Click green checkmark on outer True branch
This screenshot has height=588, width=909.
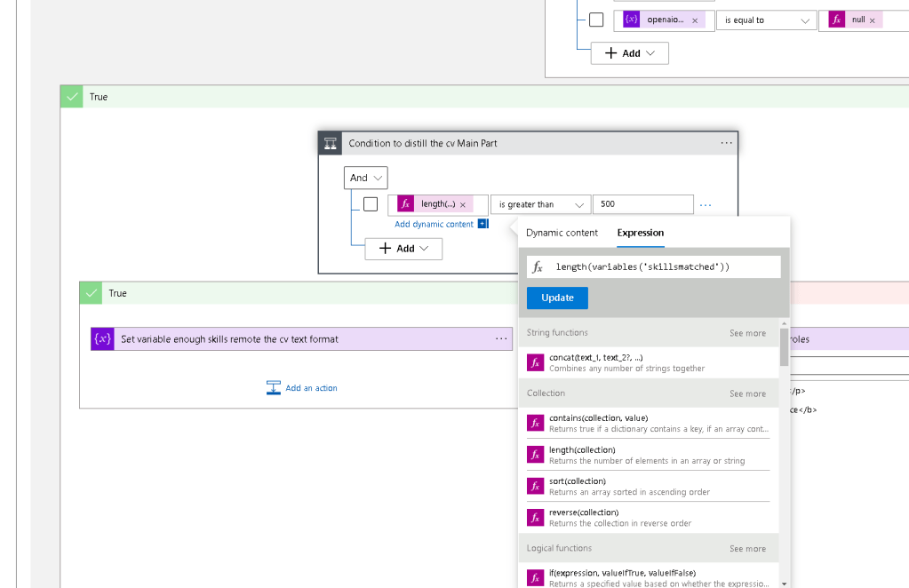[x=72, y=97]
